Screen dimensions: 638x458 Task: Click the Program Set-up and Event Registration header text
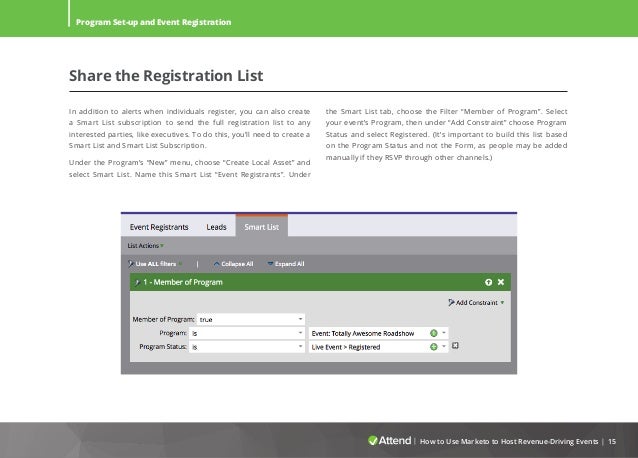(x=153, y=22)
